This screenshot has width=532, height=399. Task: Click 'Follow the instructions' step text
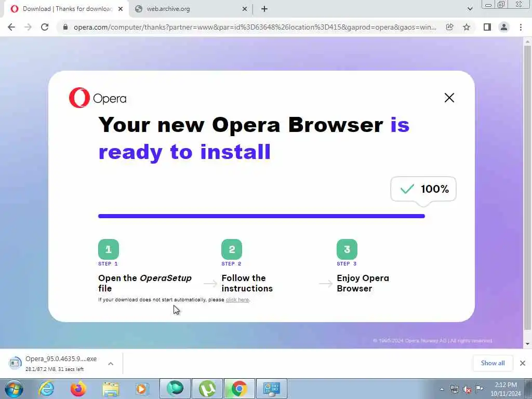coord(247,283)
